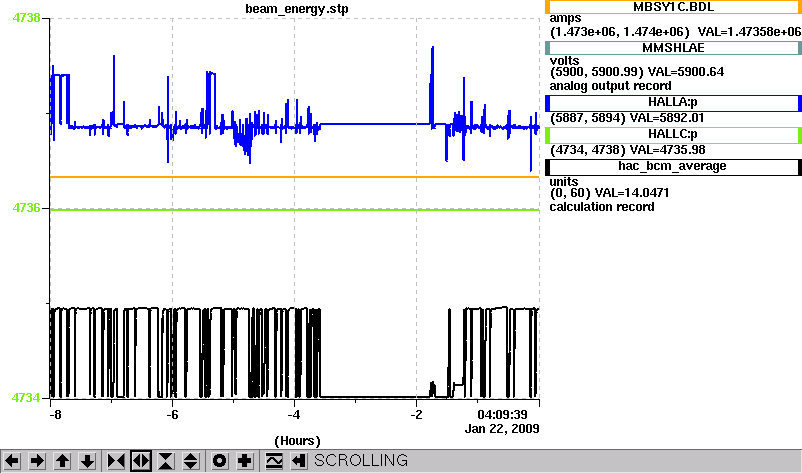The width and height of the screenshot is (802, 473).
Task: Pan the graph right with right arrow
Action: coord(37,461)
